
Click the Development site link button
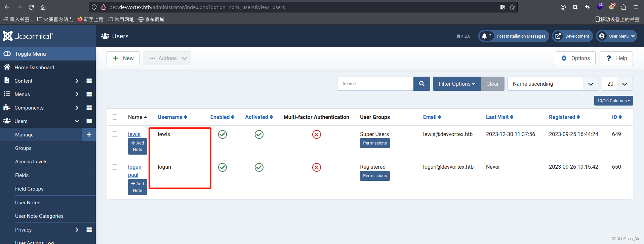(573, 36)
